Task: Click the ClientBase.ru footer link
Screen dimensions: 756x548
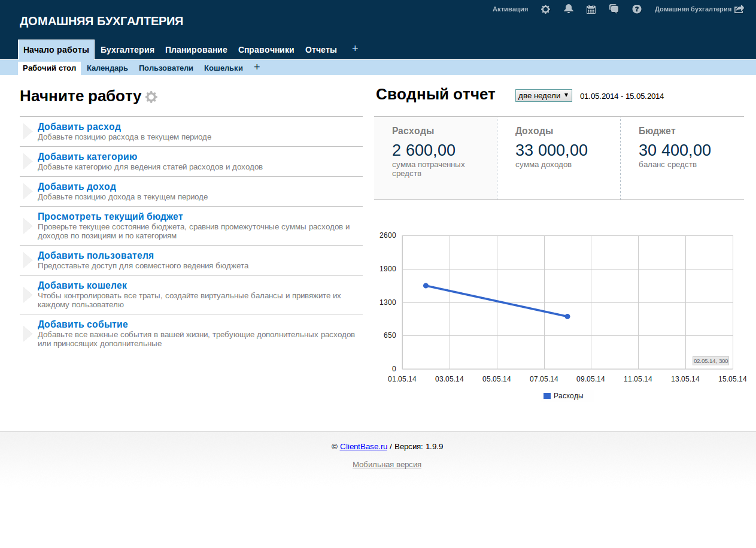Action: [x=363, y=447]
